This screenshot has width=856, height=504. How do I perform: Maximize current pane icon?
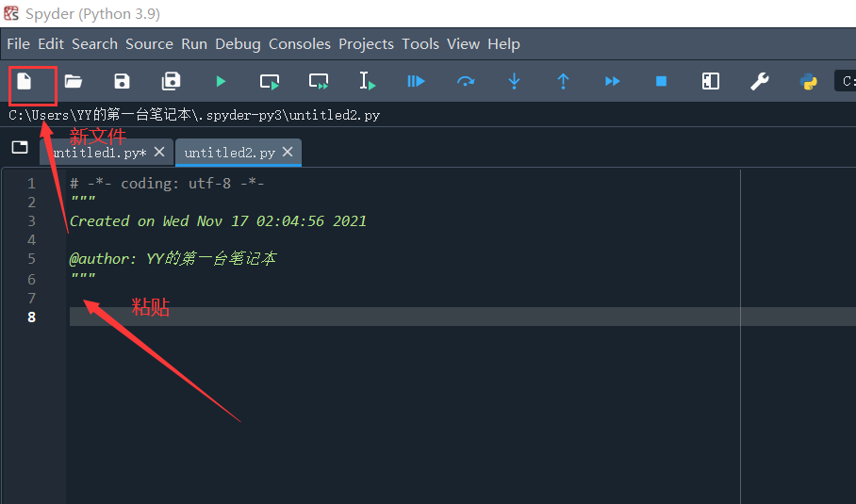710,81
